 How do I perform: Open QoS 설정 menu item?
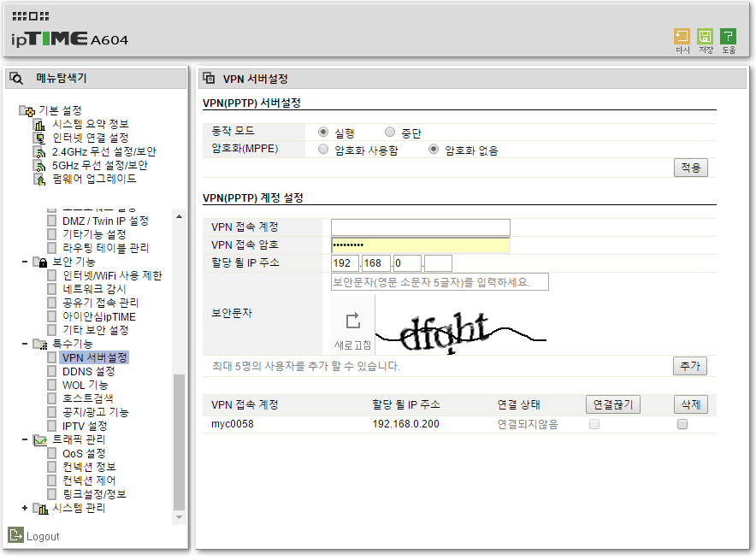click(84, 453)
